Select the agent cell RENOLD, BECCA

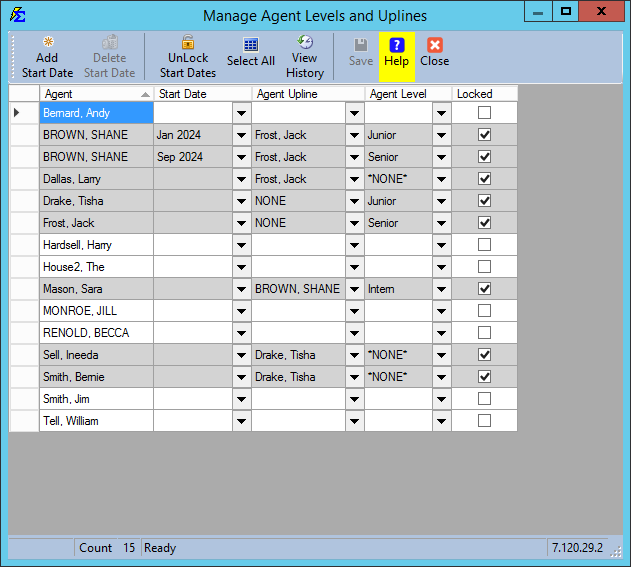[x=95, y=333]
